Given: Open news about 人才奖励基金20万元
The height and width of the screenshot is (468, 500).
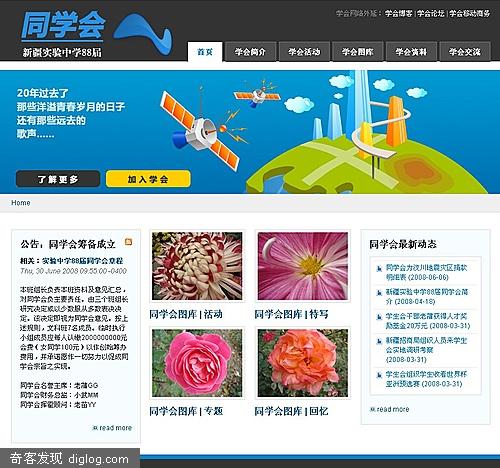Looking at the screenshot, I should (x=428, y=321).
